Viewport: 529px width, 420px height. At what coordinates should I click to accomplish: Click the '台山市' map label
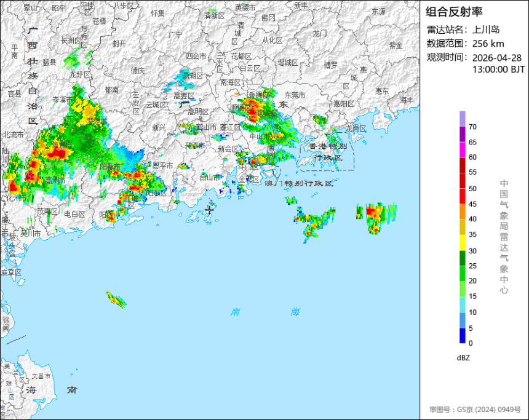(210, 176)
